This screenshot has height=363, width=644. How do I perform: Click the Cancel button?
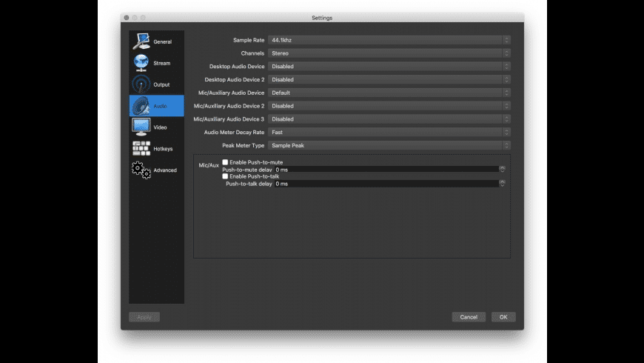pyautogui.click(x=469, y=317)
